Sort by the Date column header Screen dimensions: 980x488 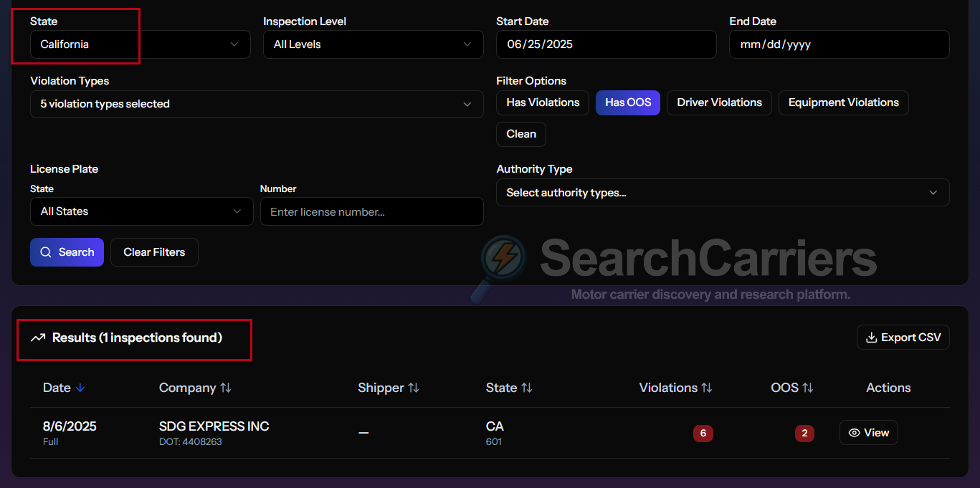click(64, 388)
